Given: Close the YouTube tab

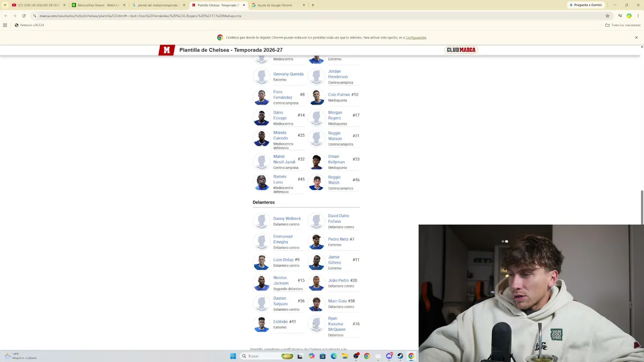Looking at the screenshot, I should 64,5.
